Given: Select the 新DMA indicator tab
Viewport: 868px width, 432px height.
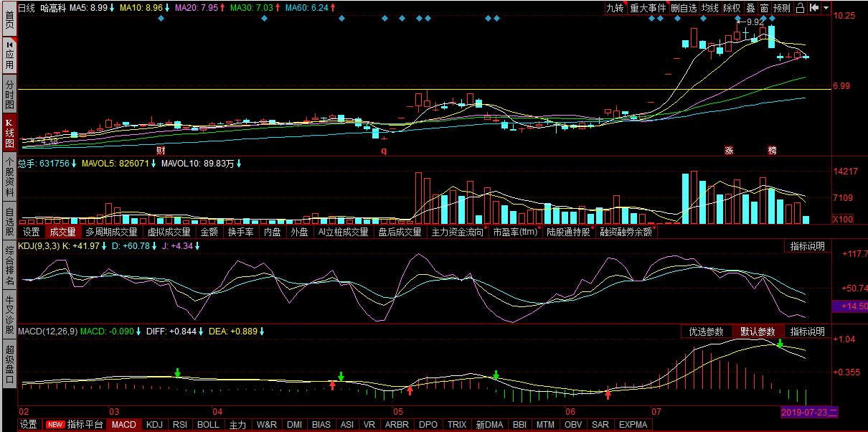Looking at the screenshot, I should (489, 425).
